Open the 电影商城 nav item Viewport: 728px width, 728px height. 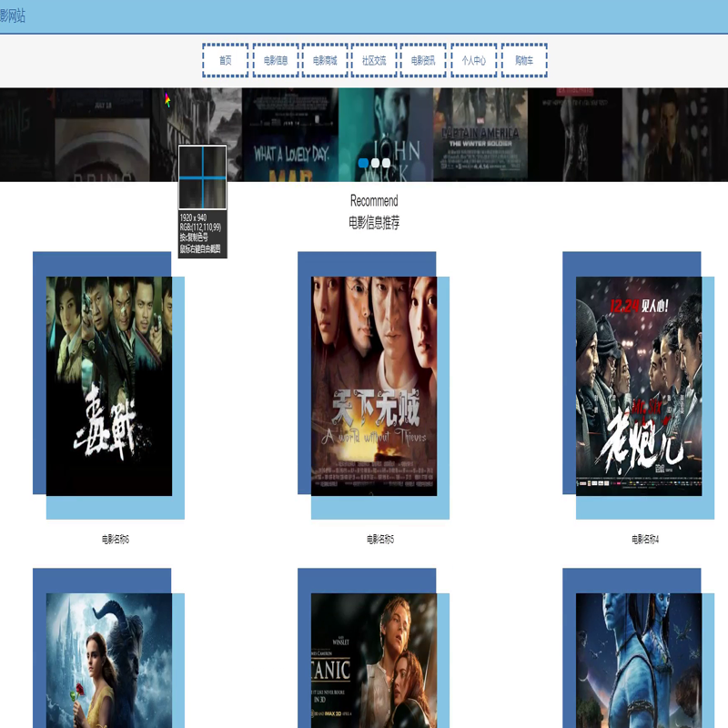(x=325, y=60)
